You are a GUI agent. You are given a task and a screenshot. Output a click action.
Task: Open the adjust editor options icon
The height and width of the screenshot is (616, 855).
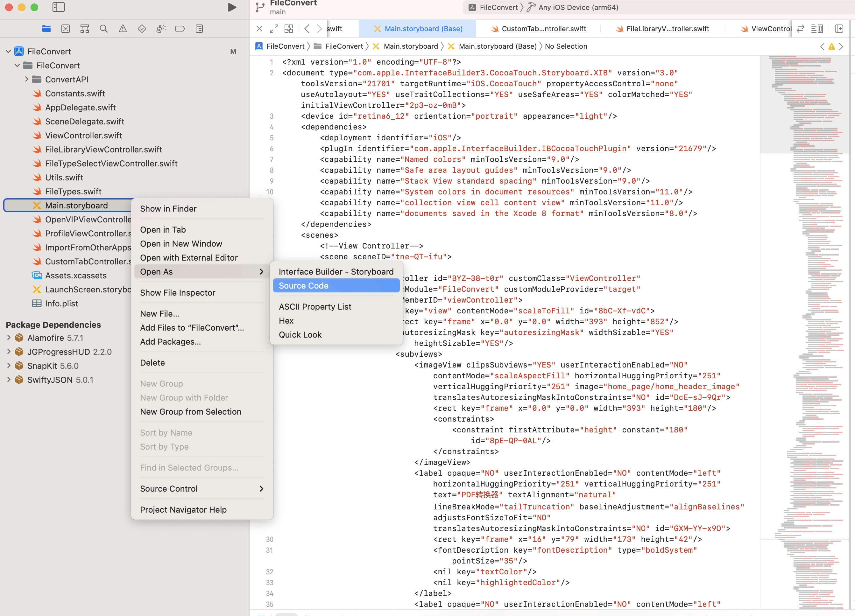click(x=817, y=29)
